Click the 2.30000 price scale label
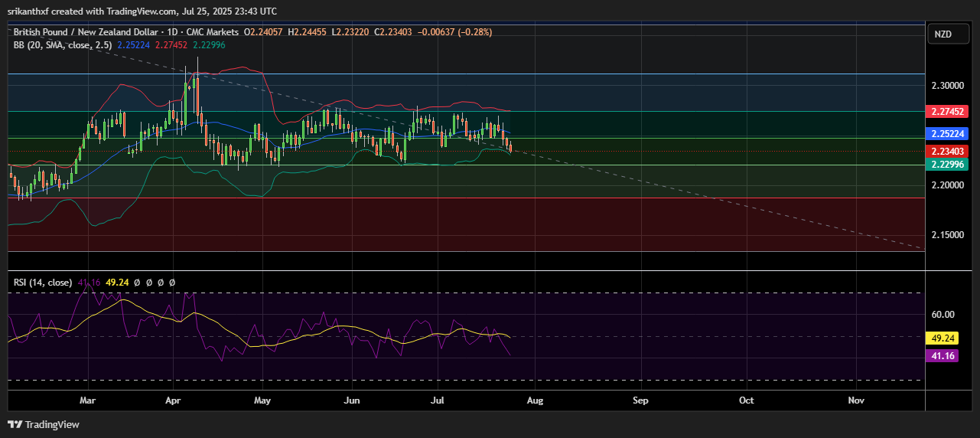 click(947, 86)
